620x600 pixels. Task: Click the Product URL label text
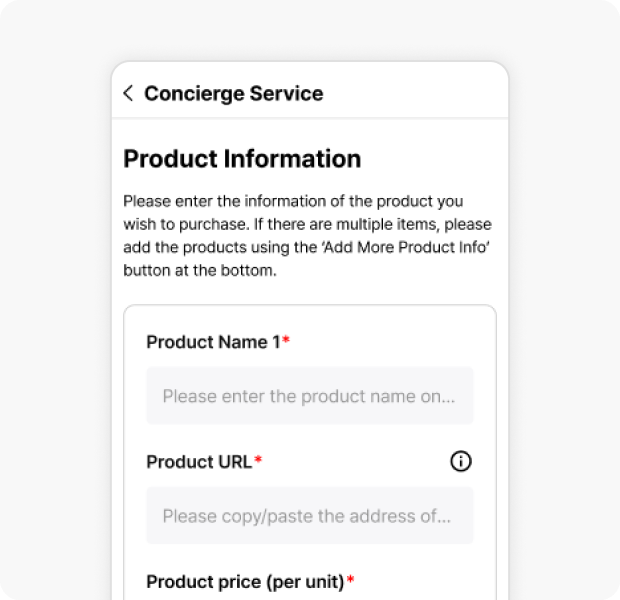tap(199, 462)
